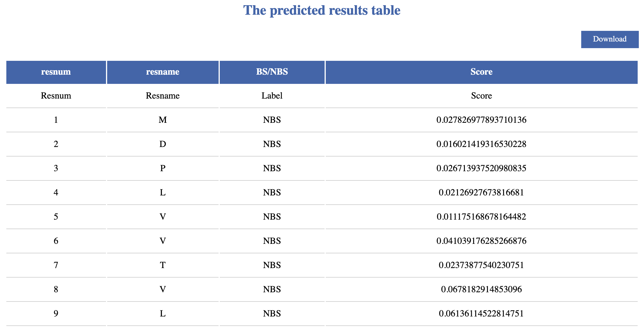Screen dimensions: 644x328
Task: Click the Download button
Action: coord(609,39)
